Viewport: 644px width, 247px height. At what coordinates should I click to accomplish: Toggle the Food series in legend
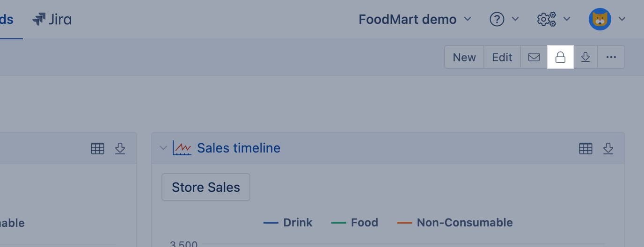(355, 223)
